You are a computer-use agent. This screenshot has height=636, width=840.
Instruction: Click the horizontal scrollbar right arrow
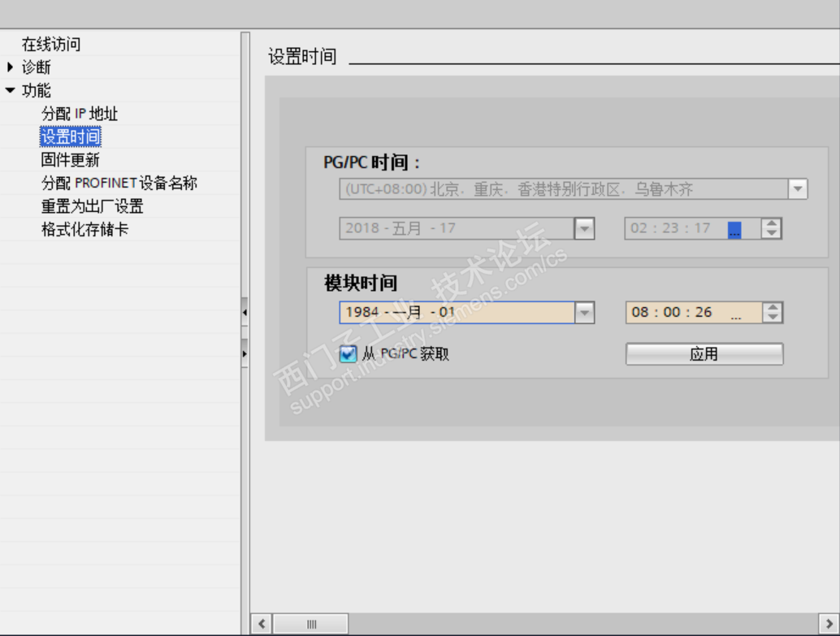point(829,624)
